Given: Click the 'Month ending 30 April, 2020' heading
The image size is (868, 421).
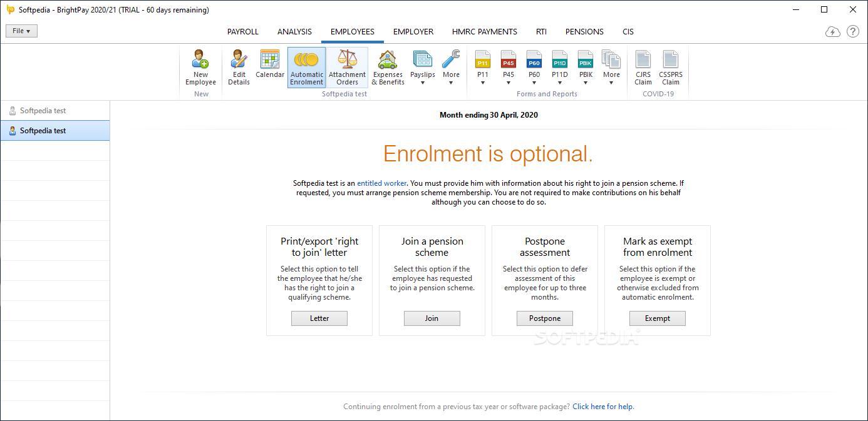Looking at the screenshot, I should pyautogui.click(x=488, y=115).
